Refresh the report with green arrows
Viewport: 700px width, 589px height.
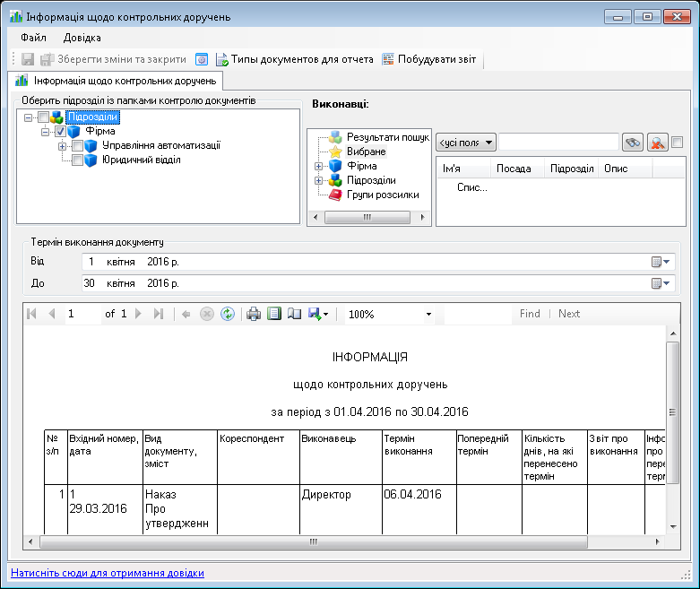click(x=228, y=314)
